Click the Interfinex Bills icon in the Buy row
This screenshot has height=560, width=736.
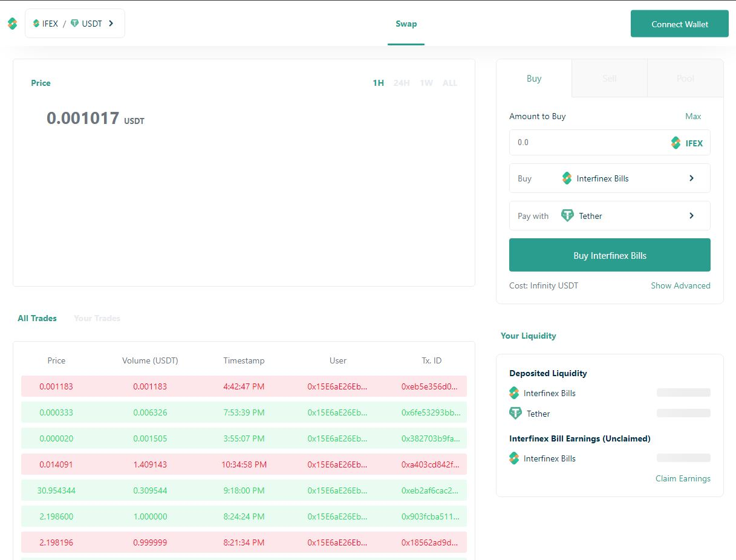[x=567, y=178]
